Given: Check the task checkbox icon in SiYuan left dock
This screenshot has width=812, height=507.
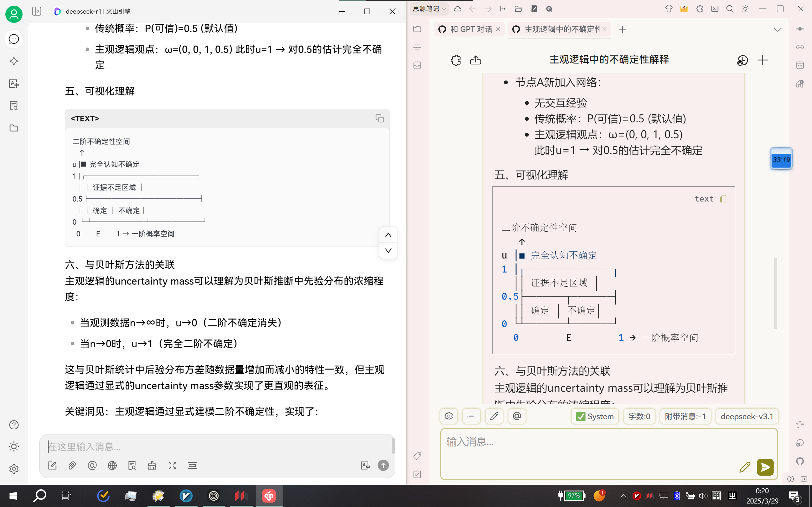Looking at the screenshot, I should coord(417,475).
